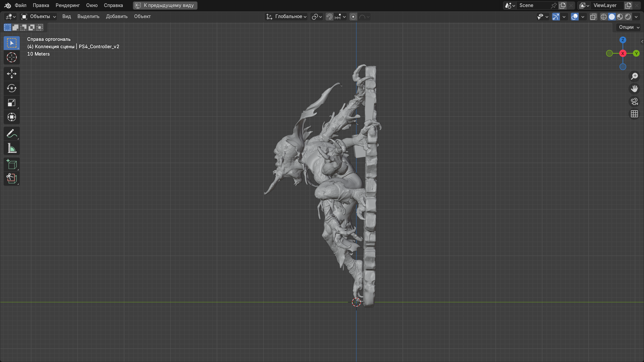
Task: Open Глобальное orientation dropdown
Action: click(286, 16)
